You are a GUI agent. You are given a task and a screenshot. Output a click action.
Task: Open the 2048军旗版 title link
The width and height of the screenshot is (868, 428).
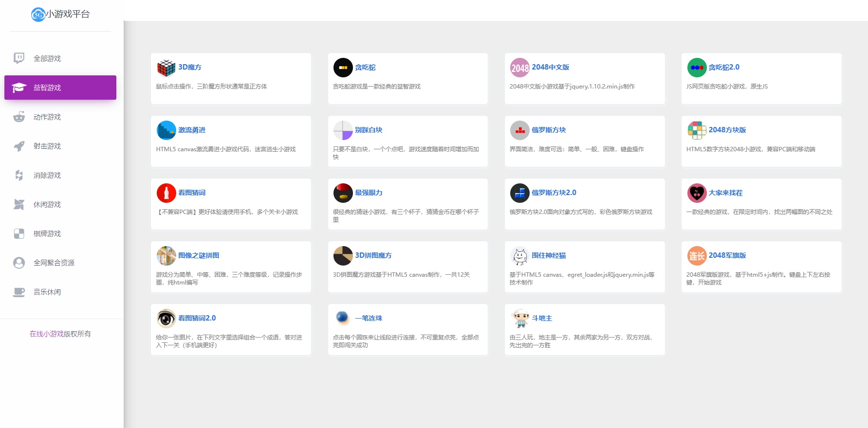727,255
